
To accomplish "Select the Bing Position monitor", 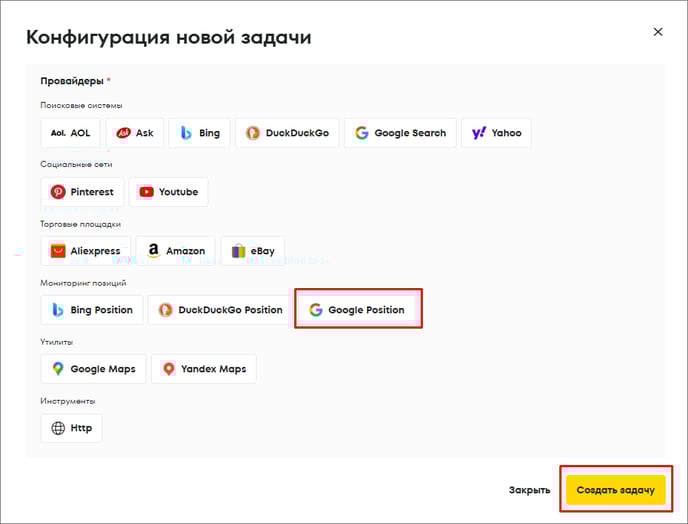I will tap(92, 310).
